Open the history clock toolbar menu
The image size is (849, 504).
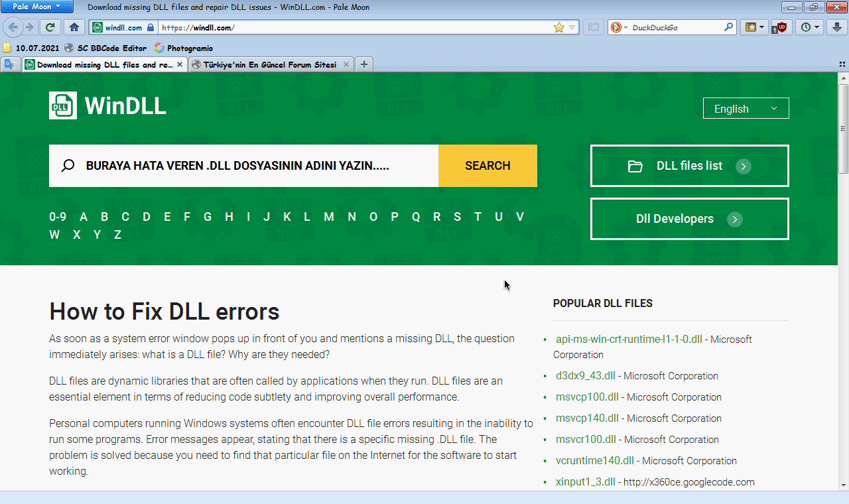pos(811,27)
